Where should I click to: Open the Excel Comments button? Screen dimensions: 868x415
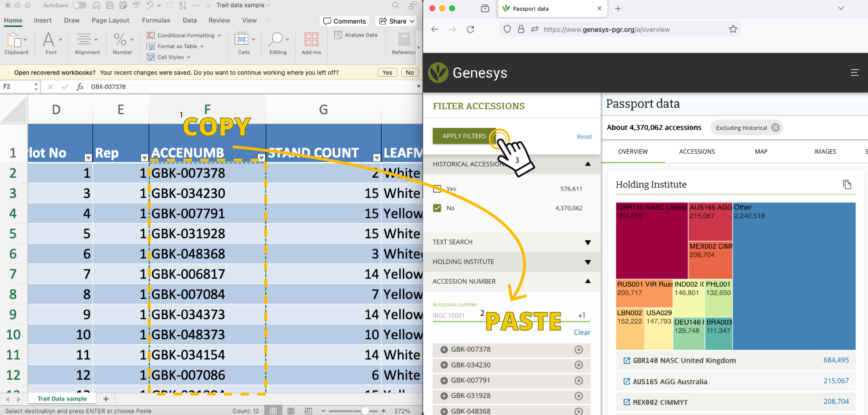(x=344, y=21)
